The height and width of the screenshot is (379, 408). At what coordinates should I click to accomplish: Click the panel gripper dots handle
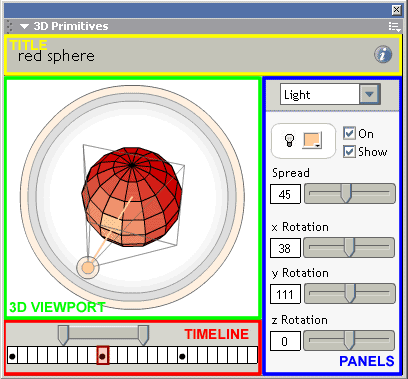tap(9, 27)
